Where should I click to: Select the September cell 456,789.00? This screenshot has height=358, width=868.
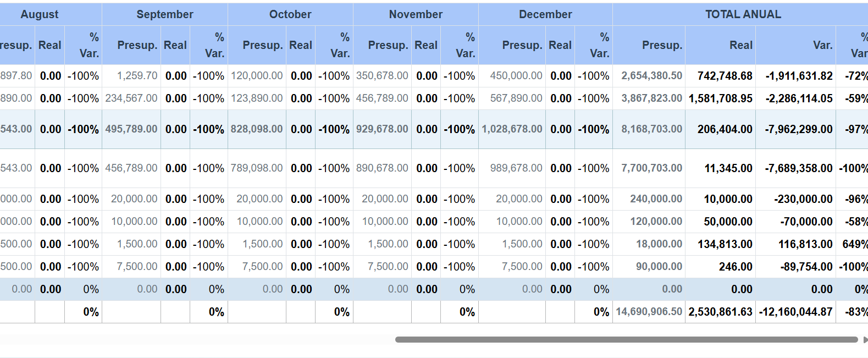(131, 168)
